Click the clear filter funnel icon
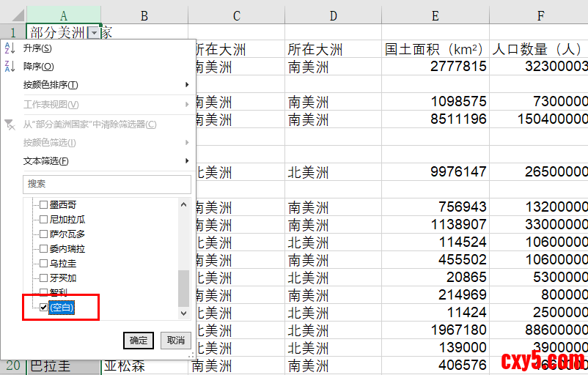Screen dimensions: 588x375 pos(10,125)
